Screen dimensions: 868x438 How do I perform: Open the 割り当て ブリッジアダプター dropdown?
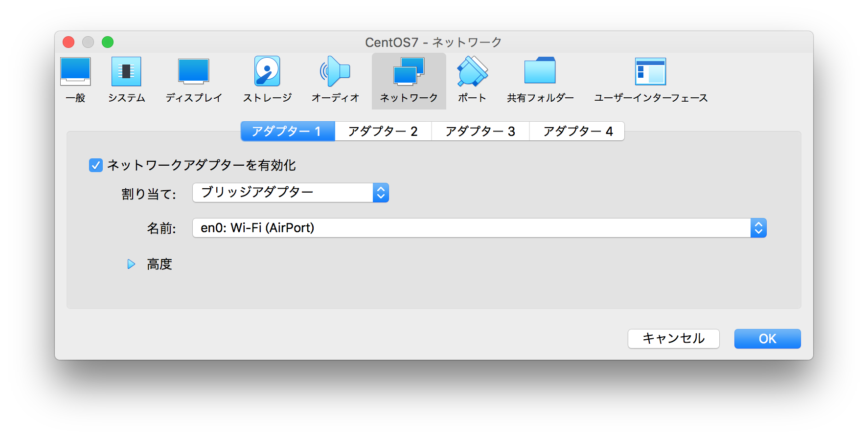[291, 193]
